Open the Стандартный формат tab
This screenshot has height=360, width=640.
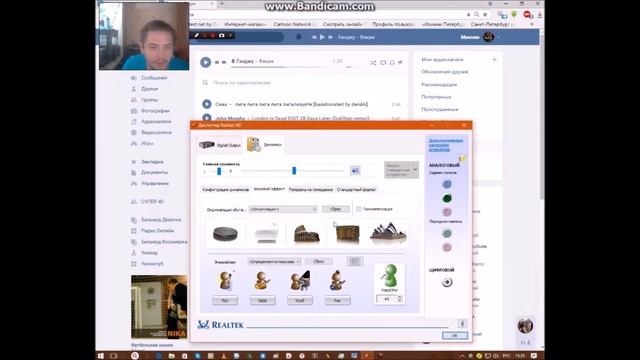[x=356, y=190]
